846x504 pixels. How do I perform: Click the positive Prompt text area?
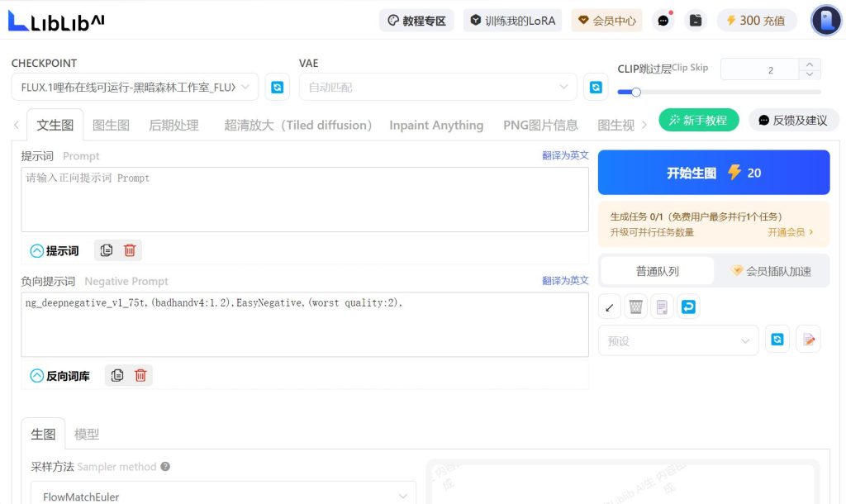305,200
